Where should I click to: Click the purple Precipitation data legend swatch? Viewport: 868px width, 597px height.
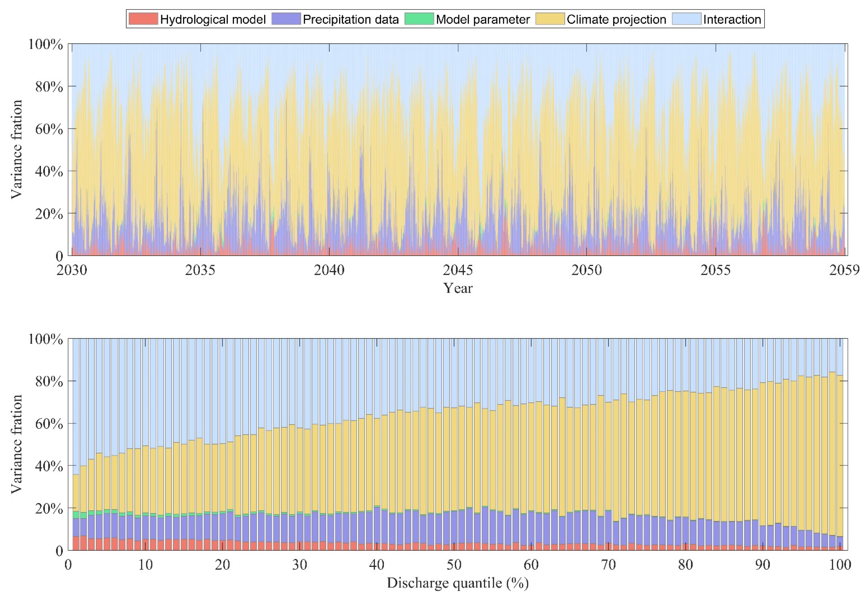tap(286, 19)
